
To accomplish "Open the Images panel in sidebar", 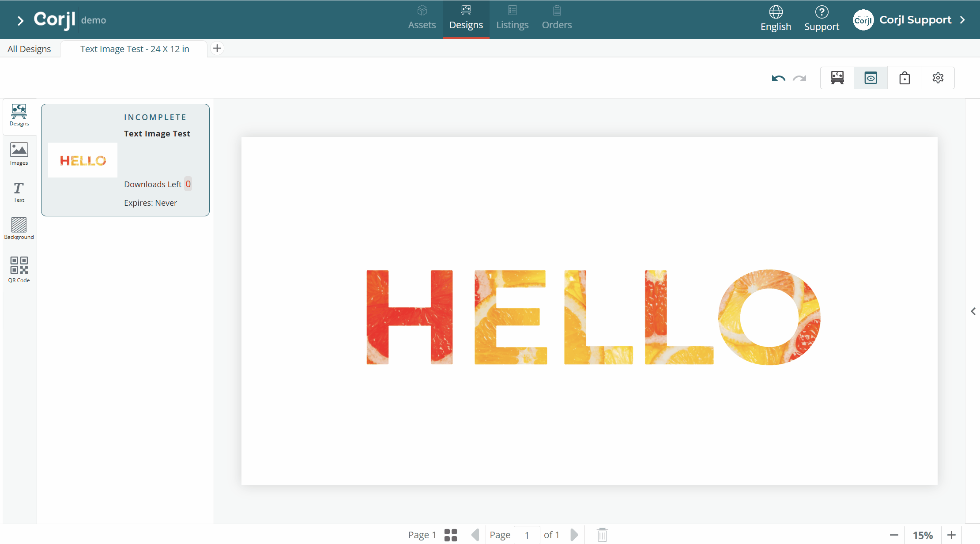I will (x=19, y=154).
